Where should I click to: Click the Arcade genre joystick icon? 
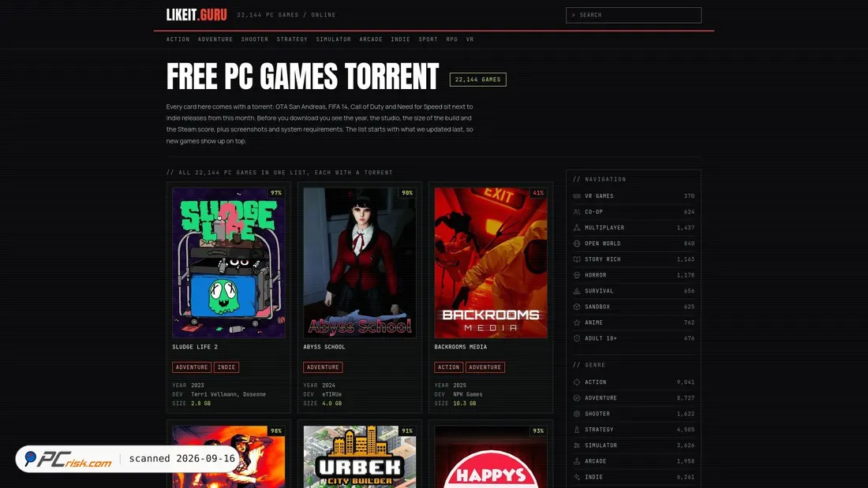577,461
